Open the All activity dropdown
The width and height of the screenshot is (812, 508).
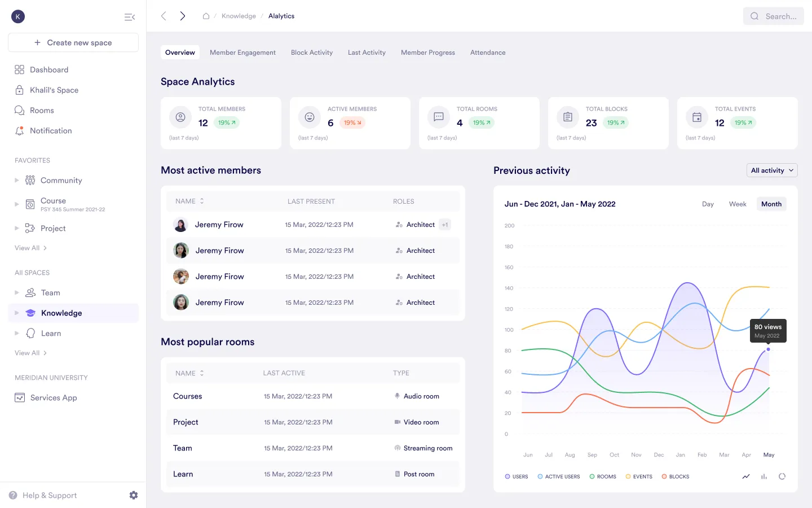(x=772, y=170)
